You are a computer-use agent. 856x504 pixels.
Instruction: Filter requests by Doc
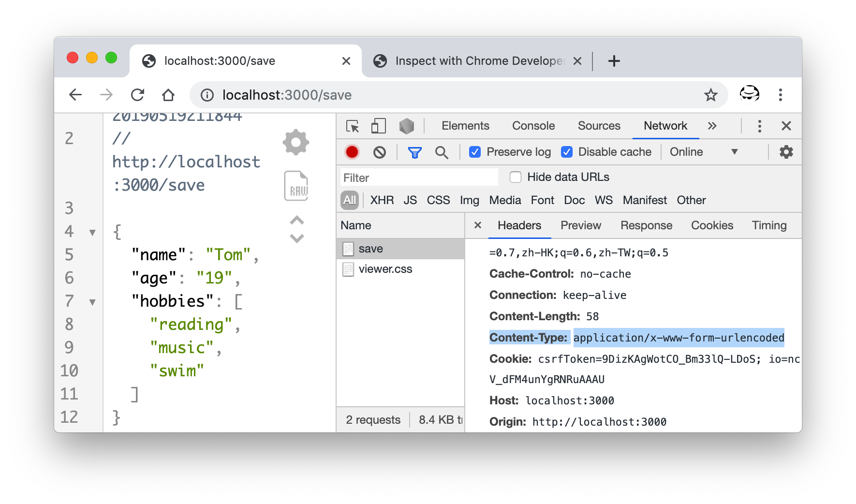pos(575,200)
